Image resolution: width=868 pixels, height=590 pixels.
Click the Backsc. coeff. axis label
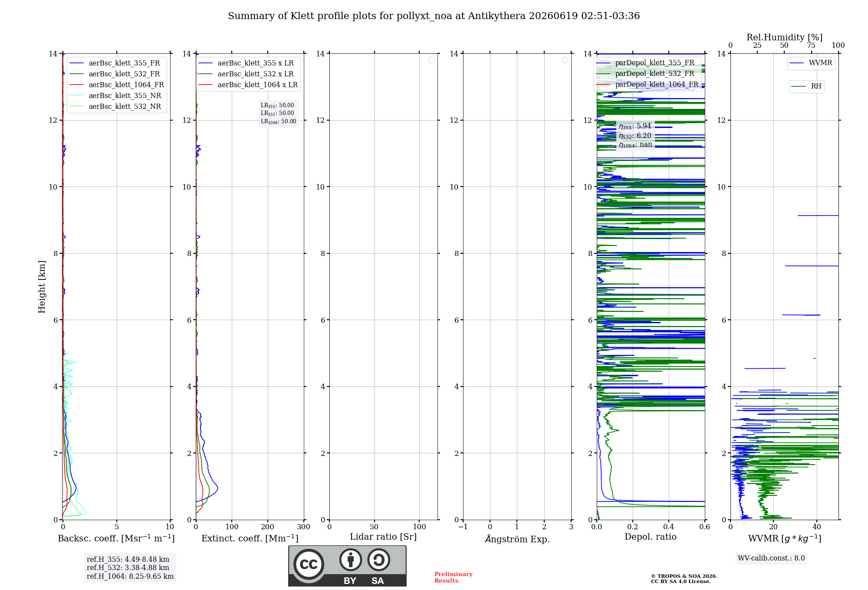116,538
